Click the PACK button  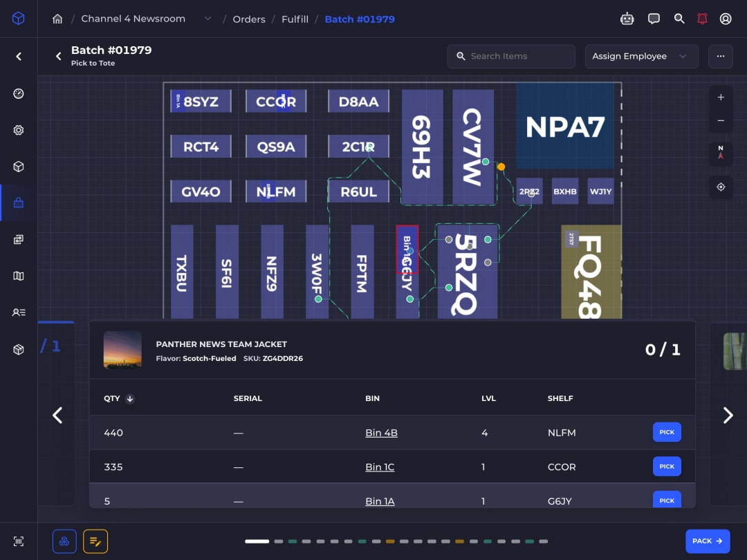(708, 541)
